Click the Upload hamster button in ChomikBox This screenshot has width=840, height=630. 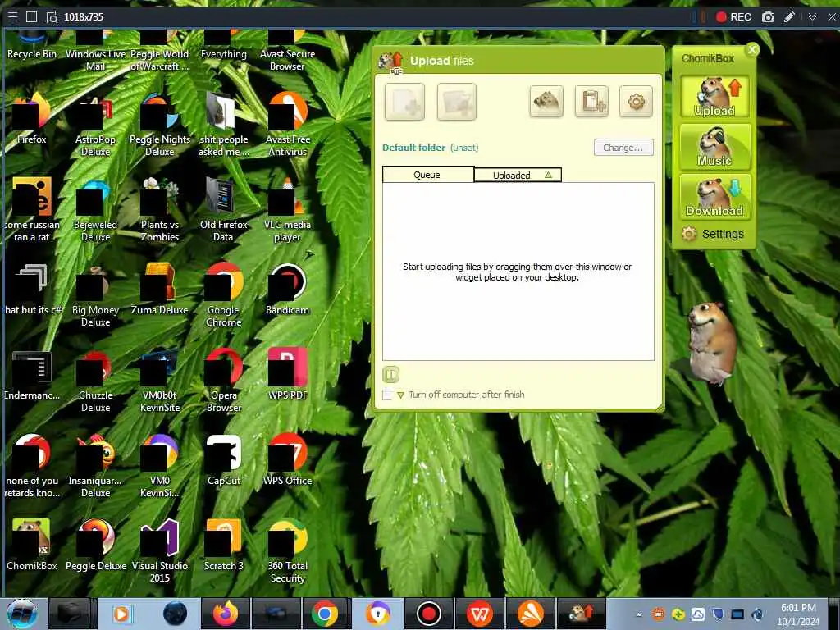tap(714, 97)
